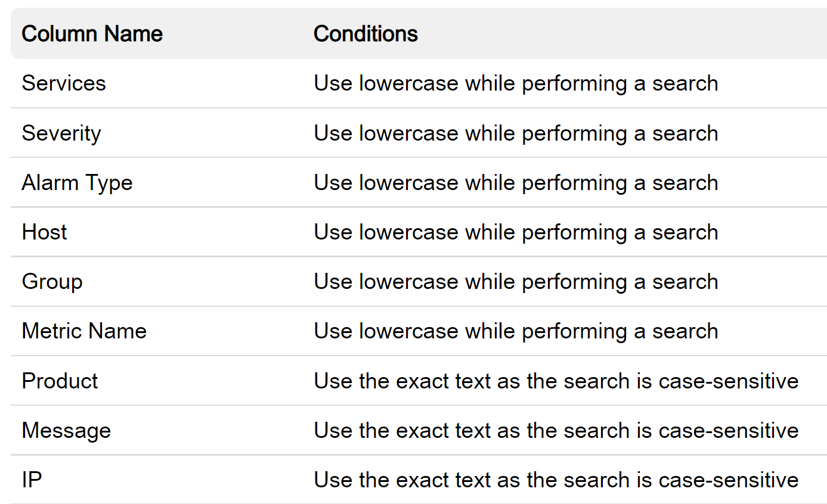Click the case-sensitive condition text for IP
827x504 pixels.
tap(556, 480)
